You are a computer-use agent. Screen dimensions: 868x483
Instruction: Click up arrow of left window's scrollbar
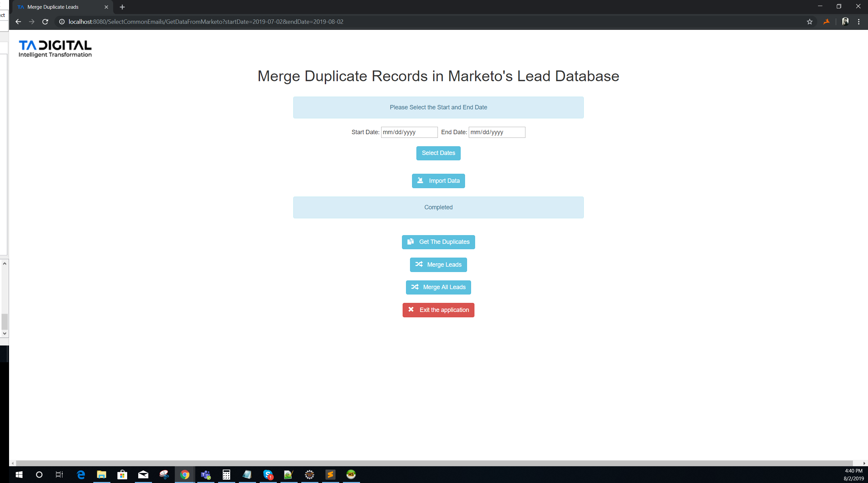pyautogui.click(x=4, y=263)
